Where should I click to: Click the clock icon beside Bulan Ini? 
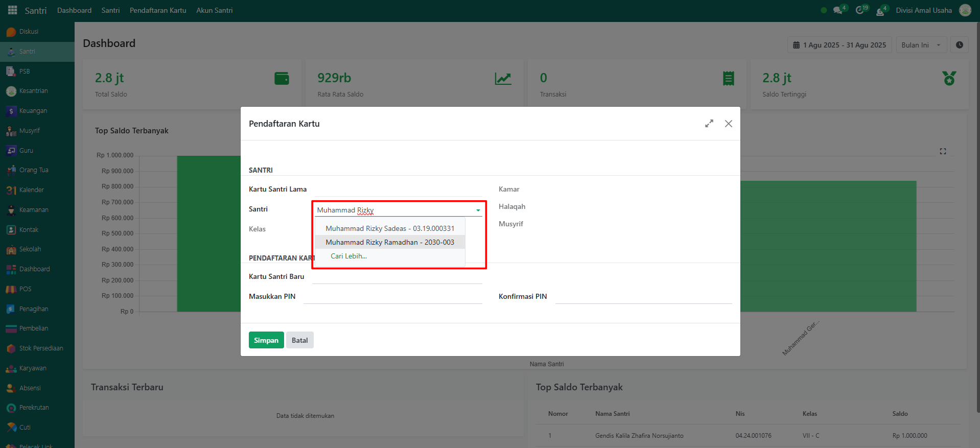(x=959, y=45)
